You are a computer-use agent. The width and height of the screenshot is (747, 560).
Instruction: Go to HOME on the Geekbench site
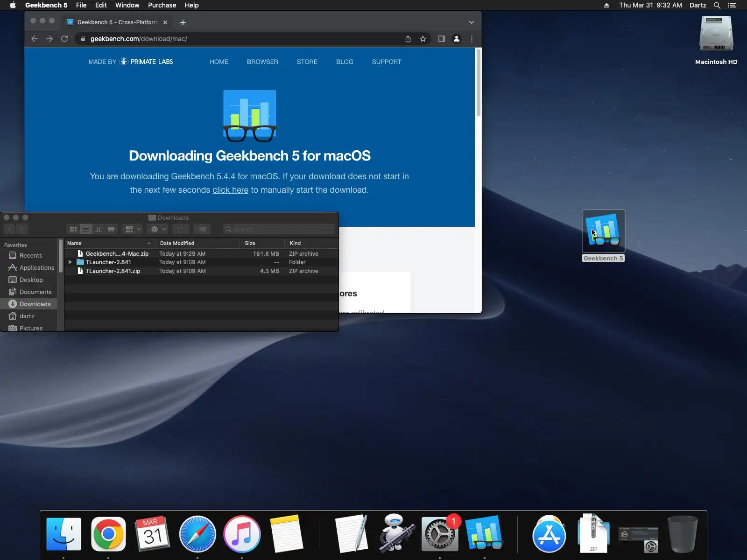[219, 62]
